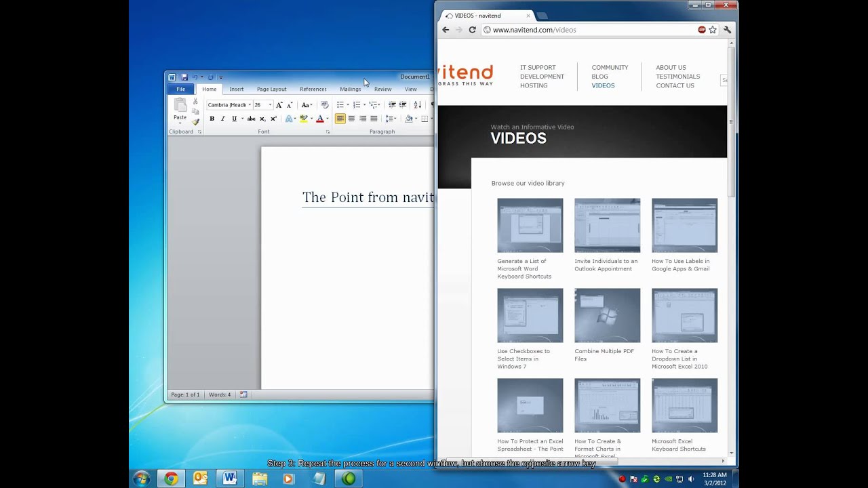Open the font size dropdown
The width and height of the screenshot is (868, 488).
point(270,105)
